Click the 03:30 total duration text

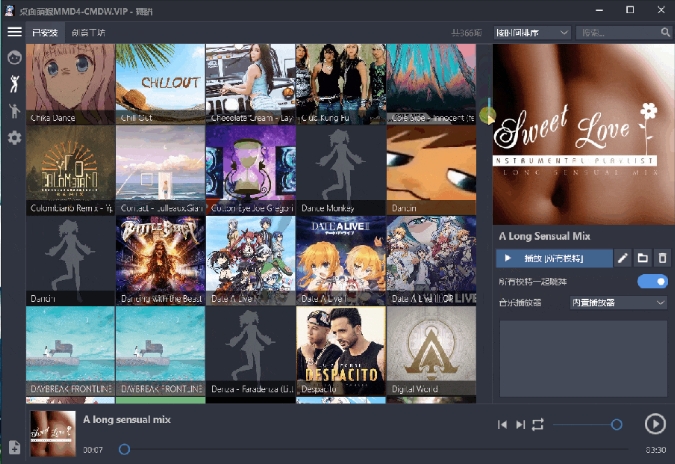pos(656,450)
